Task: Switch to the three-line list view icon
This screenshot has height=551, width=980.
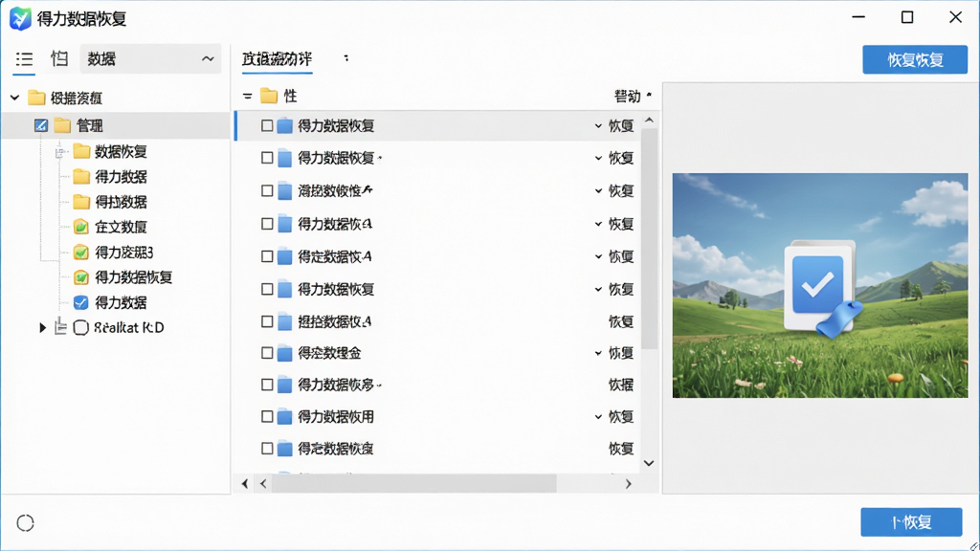Action: click(x=24, y=59)
